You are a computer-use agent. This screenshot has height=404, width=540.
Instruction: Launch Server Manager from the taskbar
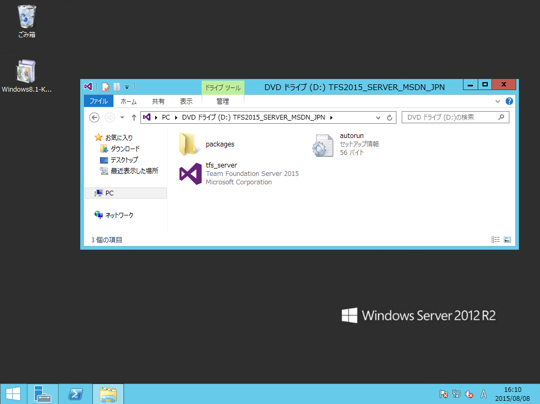[43, 394]
